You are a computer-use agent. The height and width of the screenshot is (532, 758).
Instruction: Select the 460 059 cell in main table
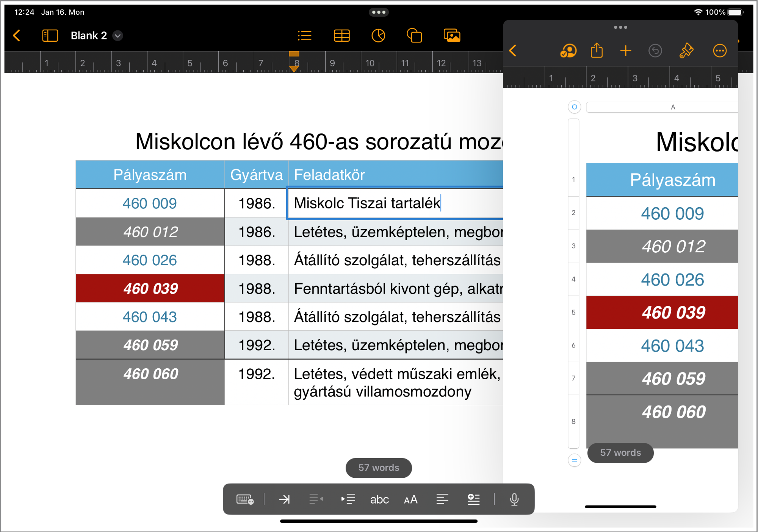(150, 345)
